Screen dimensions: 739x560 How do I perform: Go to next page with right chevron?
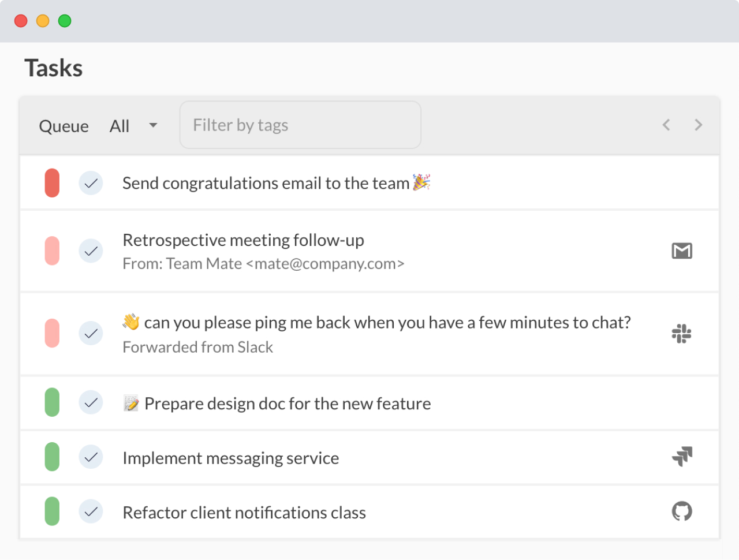699,125
